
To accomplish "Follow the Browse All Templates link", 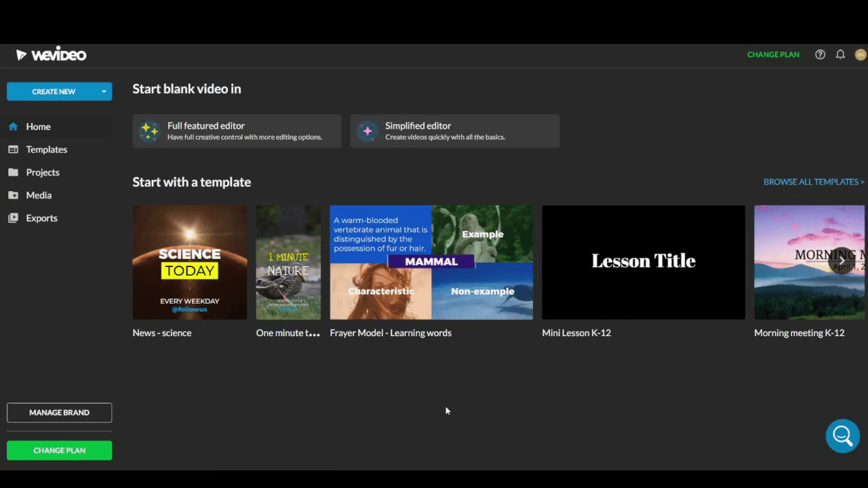I will [814, 182].
